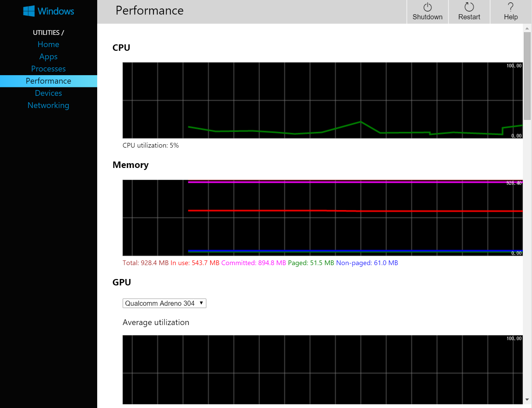
Task: Click the Memory usage graph
Action: 322,218
